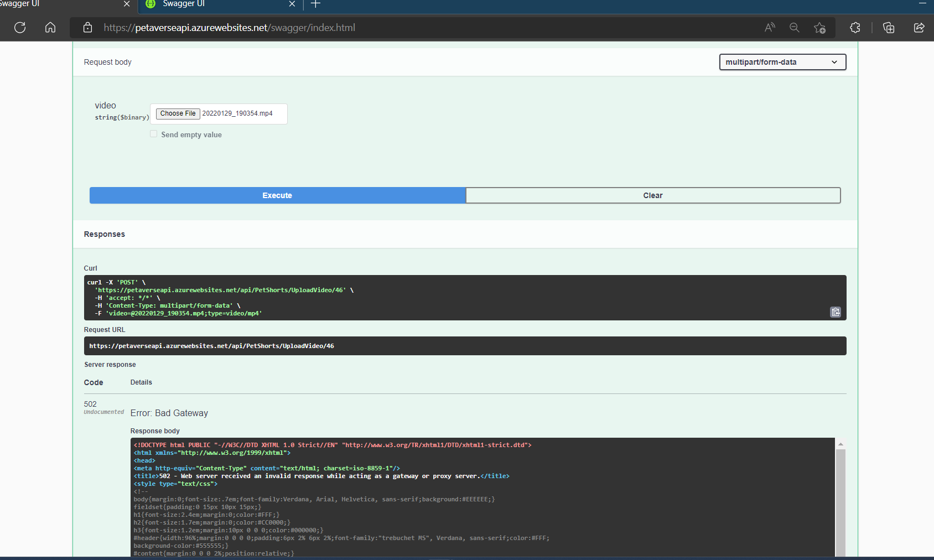Expand the multipart/form-data content type dropdown
This screenshot has height=560, width=934.
tap(782, 62)
